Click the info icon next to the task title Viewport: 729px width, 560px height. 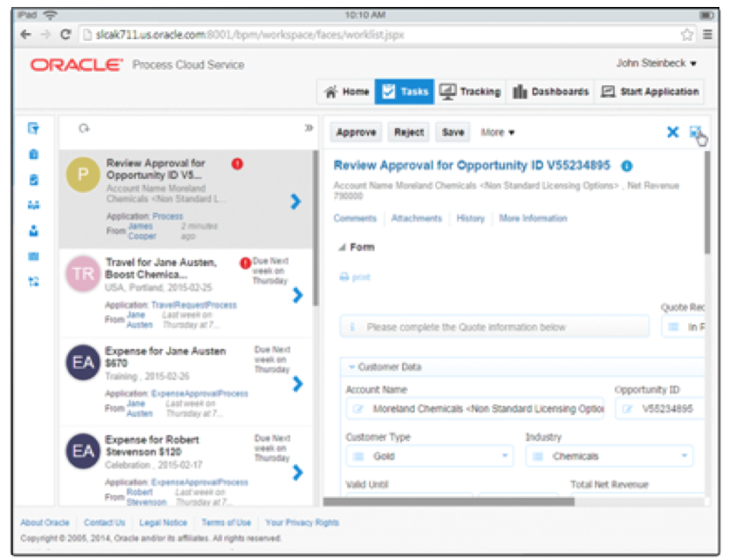tap(627, 166)
